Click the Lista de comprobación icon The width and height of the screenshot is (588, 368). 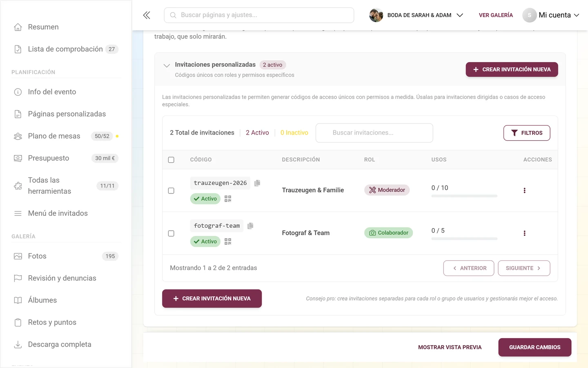pyautogui.click(x=18, y=49)
